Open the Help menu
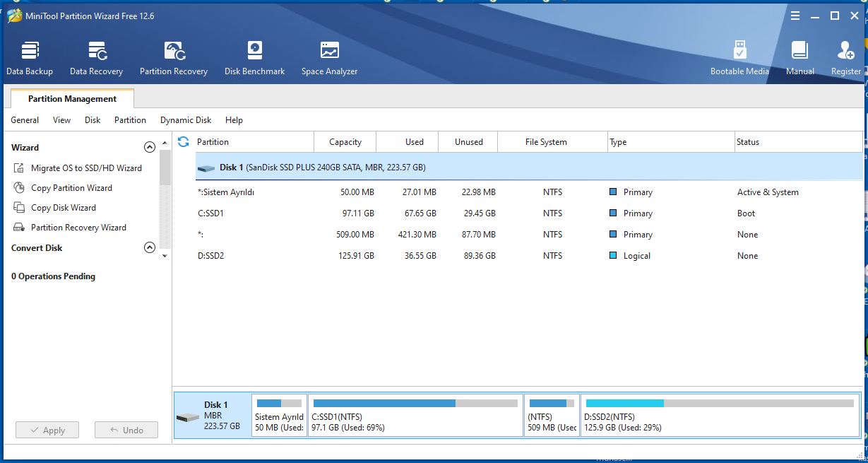 (x=234, y=120)
